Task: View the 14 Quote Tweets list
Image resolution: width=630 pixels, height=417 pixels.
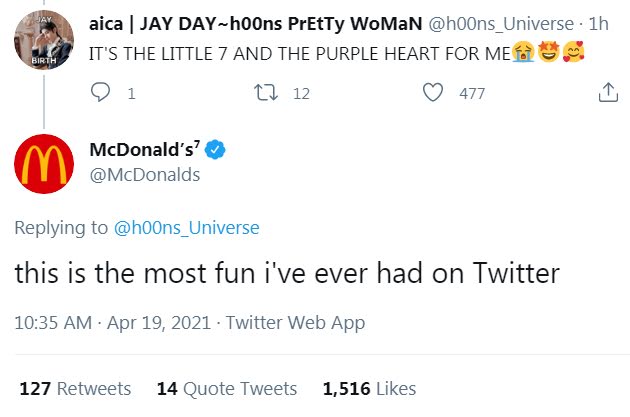Action: (x=227, y=388)
